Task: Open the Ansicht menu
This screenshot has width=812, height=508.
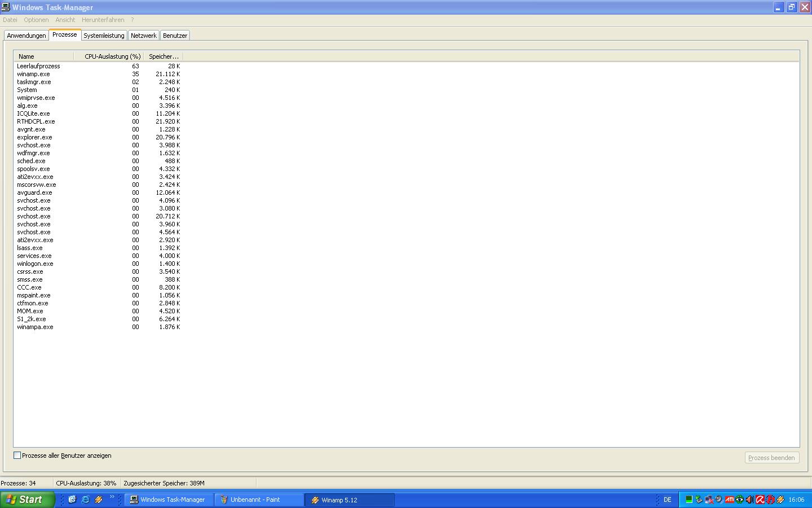Action: (65, 20)
